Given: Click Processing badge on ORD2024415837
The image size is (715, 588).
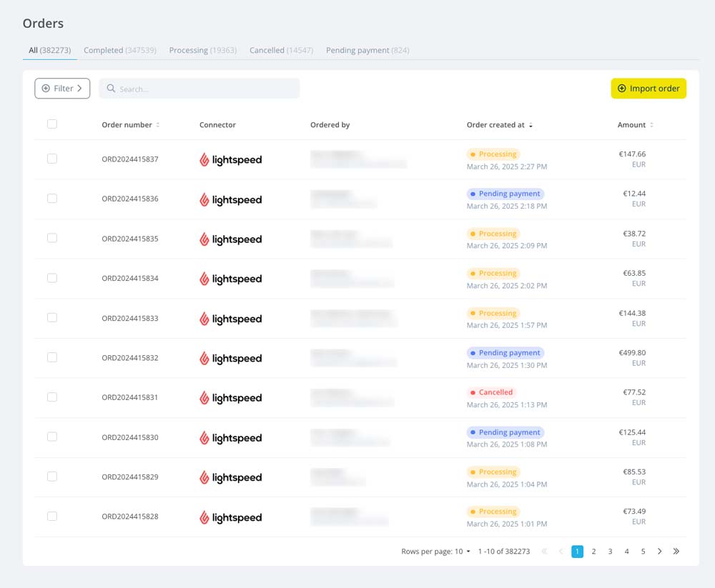Looking at the screenshot, I should pyautogui.click(x=493, y=154).
